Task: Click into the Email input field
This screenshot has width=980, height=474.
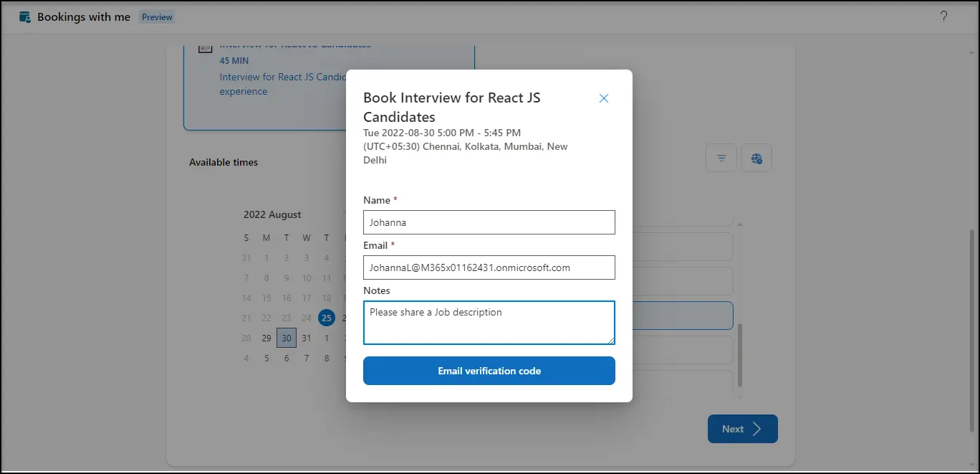Action: click(489, 267)
